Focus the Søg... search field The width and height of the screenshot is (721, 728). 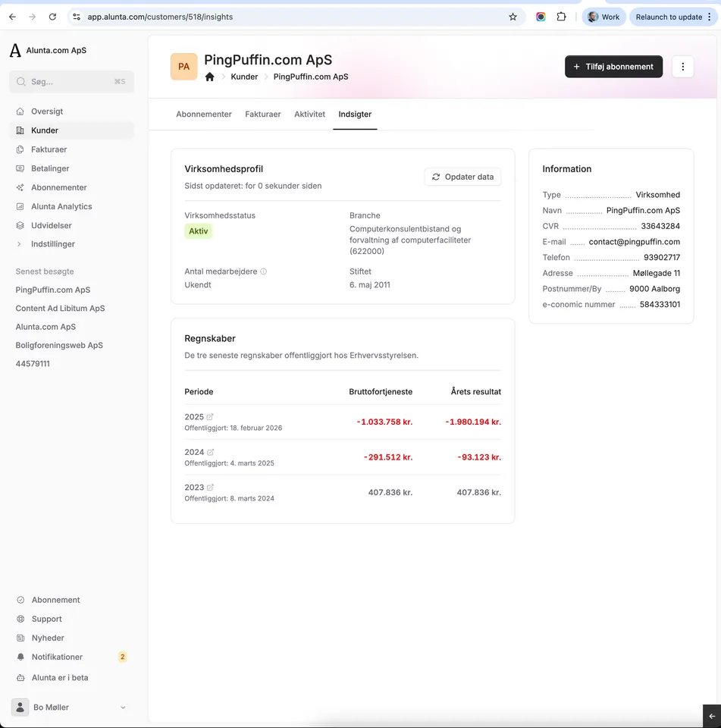71,82
